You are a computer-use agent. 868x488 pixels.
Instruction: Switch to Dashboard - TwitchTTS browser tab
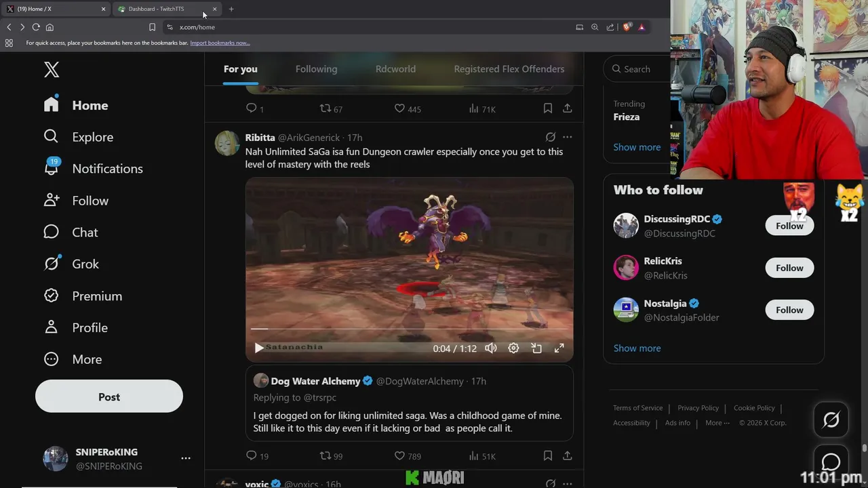(167, 9)
